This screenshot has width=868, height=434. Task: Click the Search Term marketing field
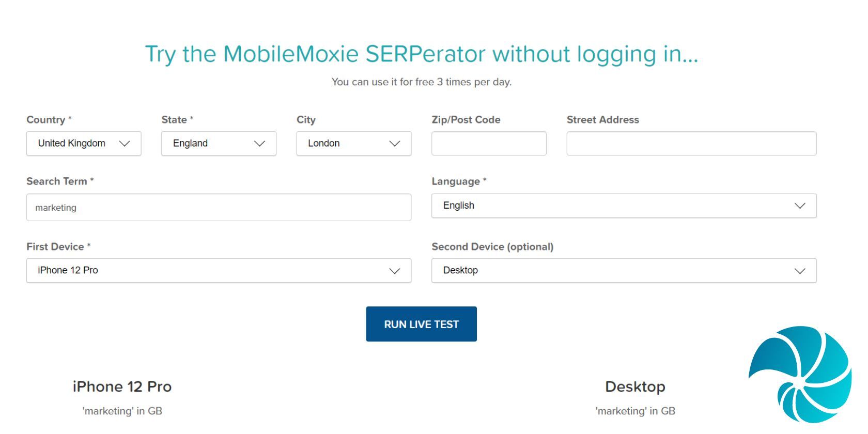pos(219,208)
